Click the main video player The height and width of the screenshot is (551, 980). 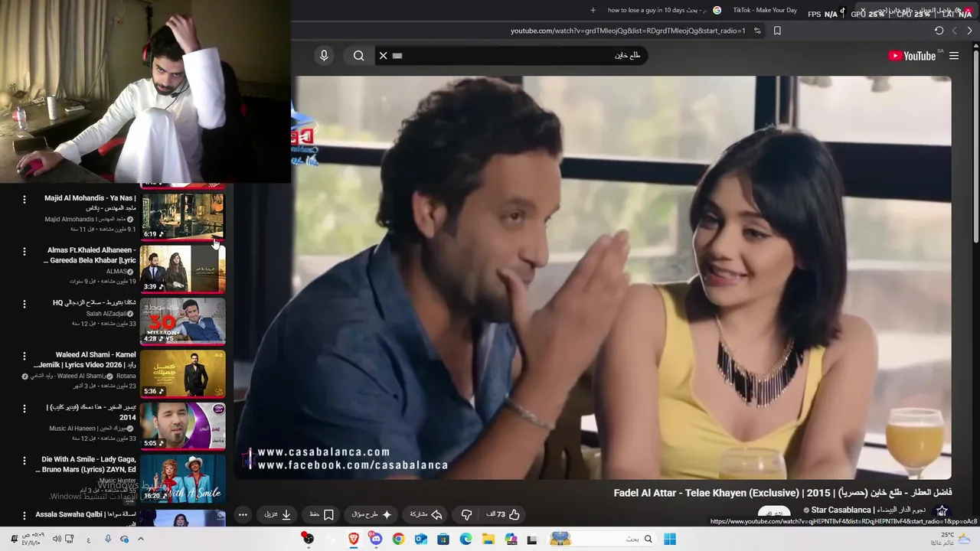592,277
